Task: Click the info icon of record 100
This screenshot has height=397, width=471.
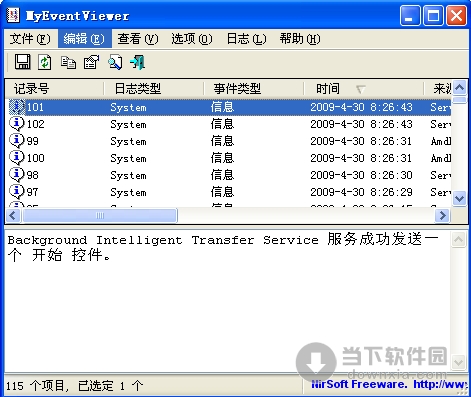Action: [x=17, y=158]
